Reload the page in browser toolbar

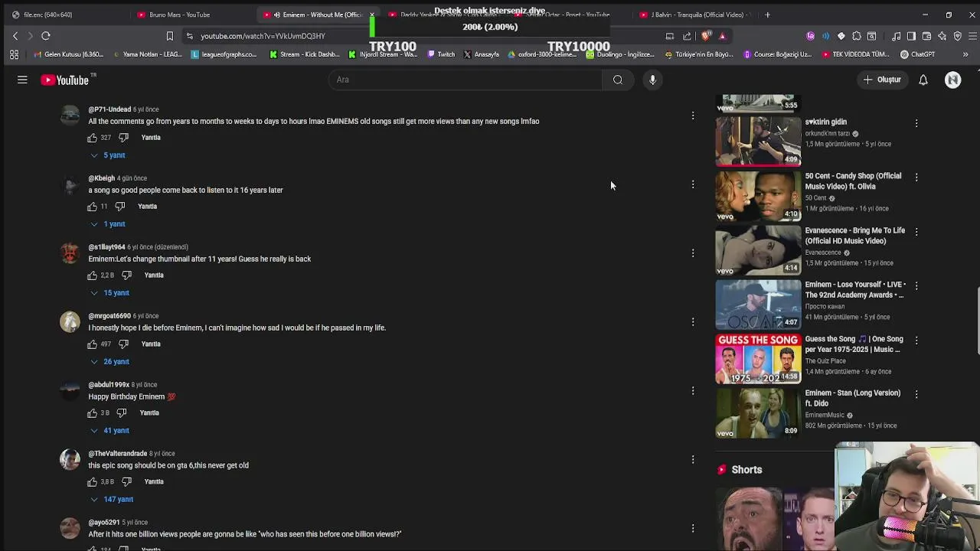46,36
